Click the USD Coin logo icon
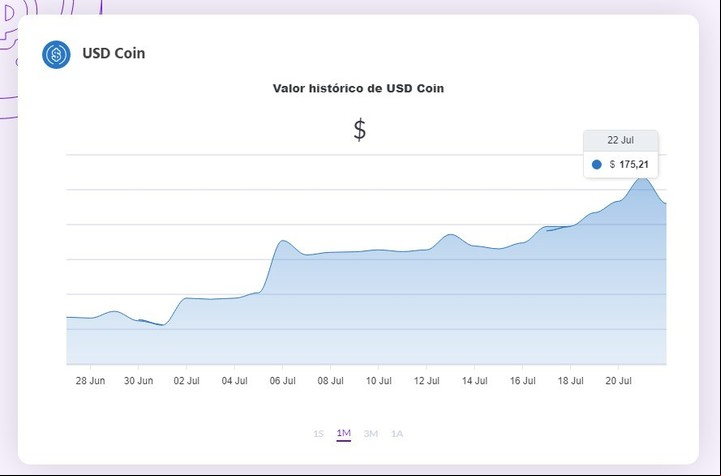The image size is (721, 476). pos(56,55)
